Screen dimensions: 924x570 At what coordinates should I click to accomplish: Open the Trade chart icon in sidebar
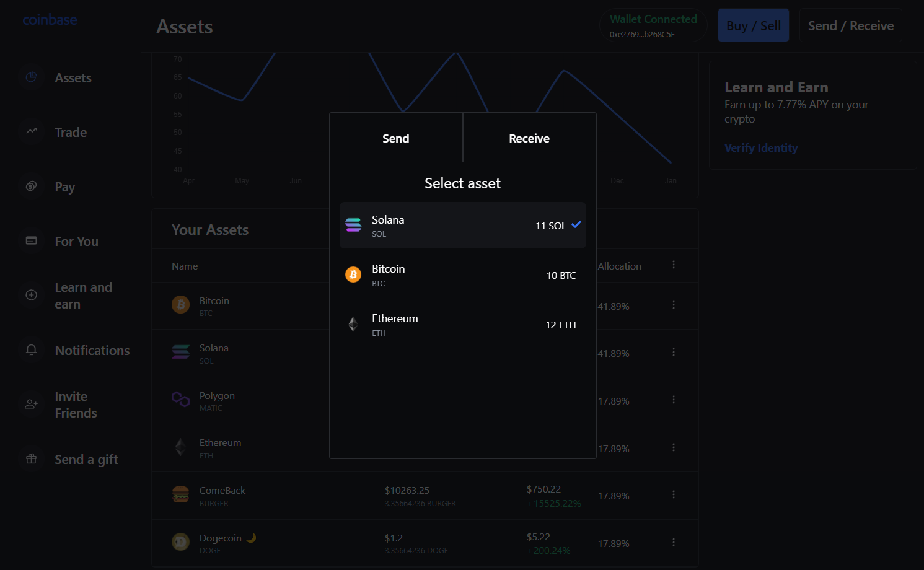(31, 131)
